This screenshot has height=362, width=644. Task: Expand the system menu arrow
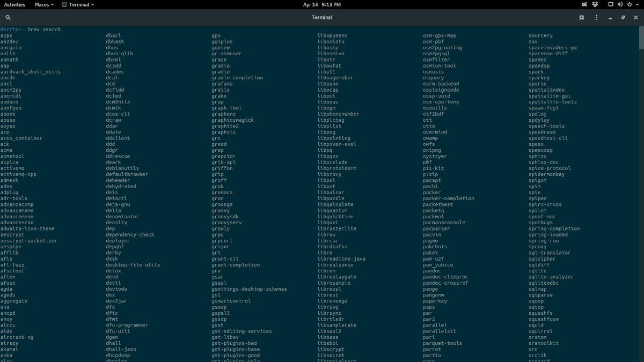pyautogui.click(x=637, y=4)
